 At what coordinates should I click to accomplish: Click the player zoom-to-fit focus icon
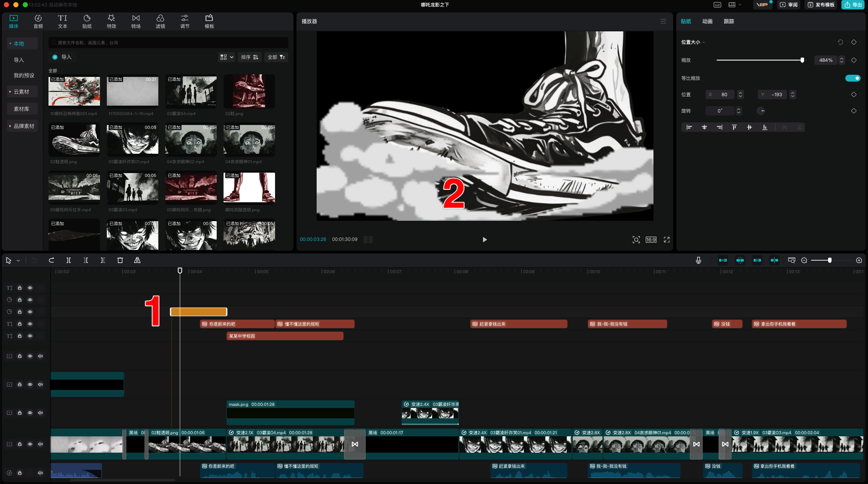tap(636, 240)
